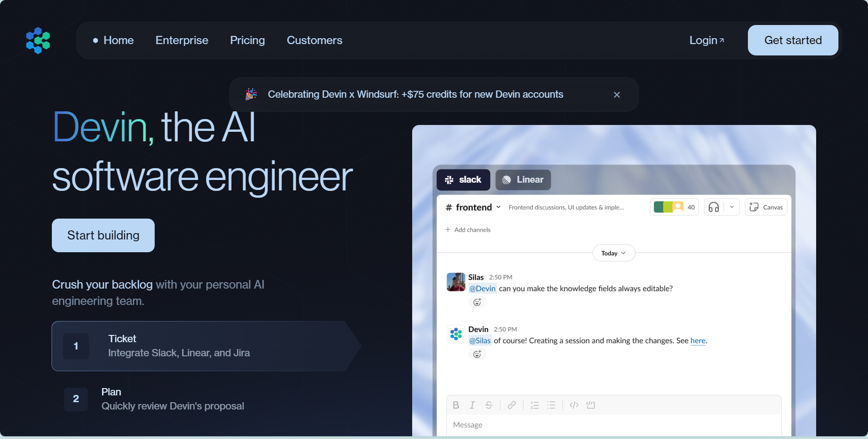Screen dimensions: 868x439
Task: Switch to the Linear tab
Action: pos(523,180)
